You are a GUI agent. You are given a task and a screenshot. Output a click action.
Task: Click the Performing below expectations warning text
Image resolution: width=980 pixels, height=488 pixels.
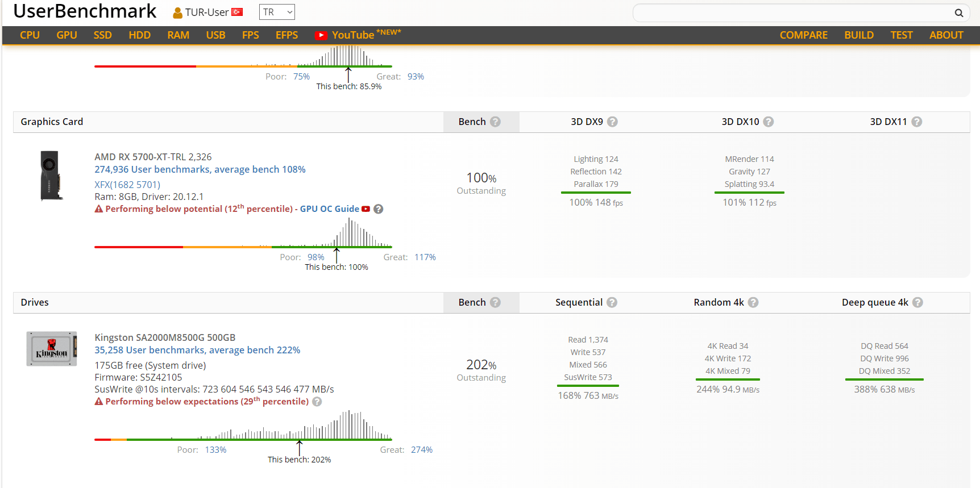pos(207,401)
